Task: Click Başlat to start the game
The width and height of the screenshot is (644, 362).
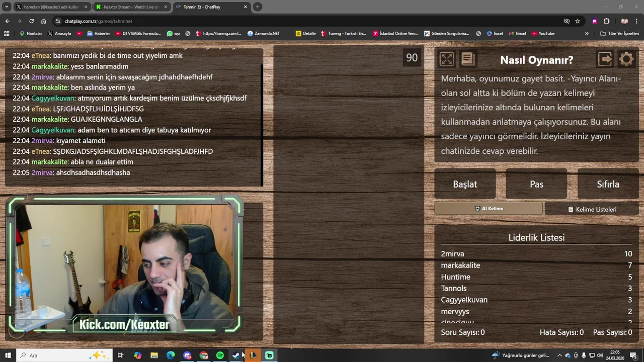Action: point(465,184)
